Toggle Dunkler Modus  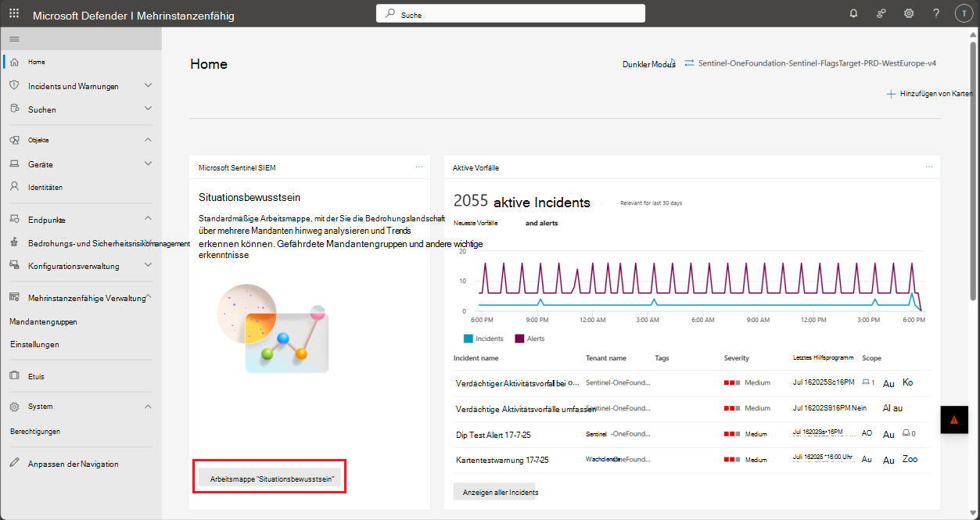(648, 64)
